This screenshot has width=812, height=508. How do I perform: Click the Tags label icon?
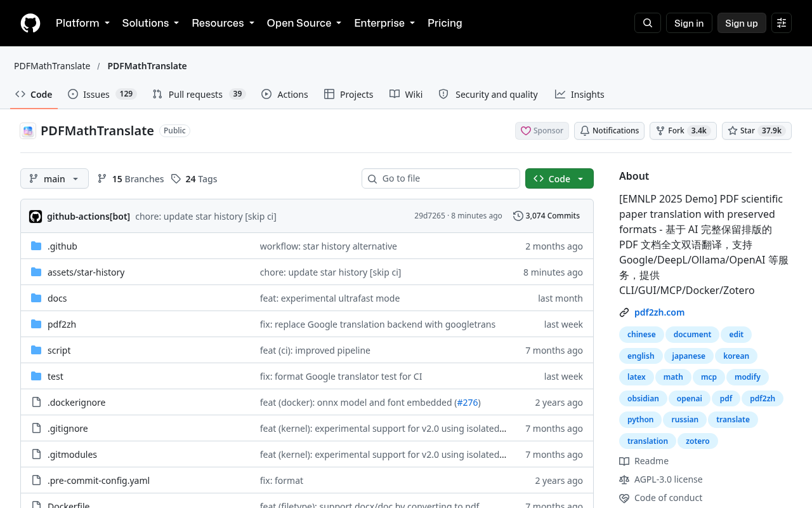click(176, 179)
